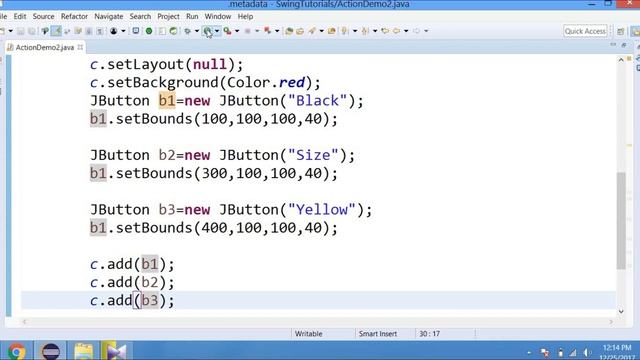Open Eclipse from the taskbar
The height and width of the screenshot is (360, 640).
(x=51, y=351)
